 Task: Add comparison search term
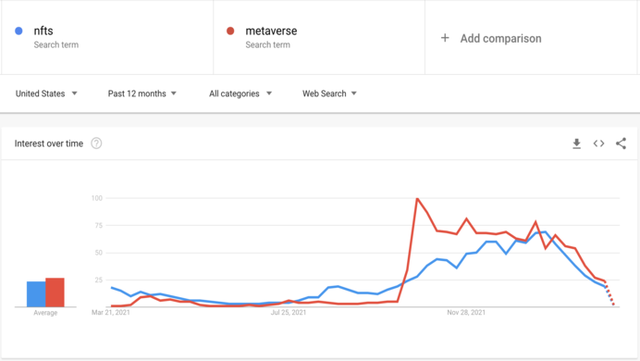tap(501, 38)
